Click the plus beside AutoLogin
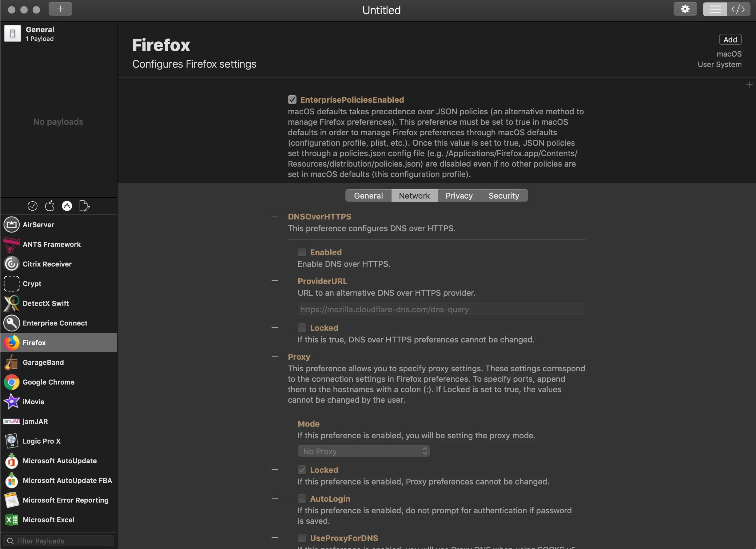Screen dimensions: 756x549 (275, 499)
